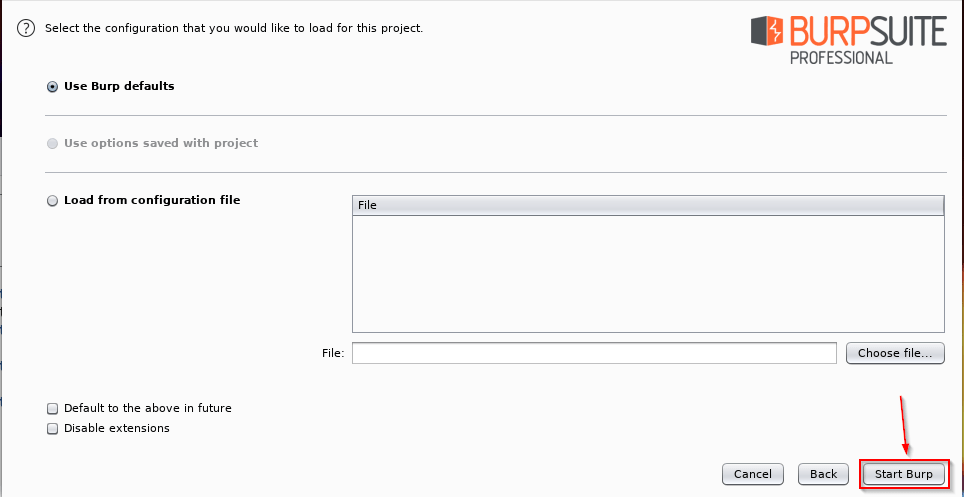The height and width of the screenshot is (497, 964).
Task: Select the Use Burp defaults radio button
Action: click(52, 87)
